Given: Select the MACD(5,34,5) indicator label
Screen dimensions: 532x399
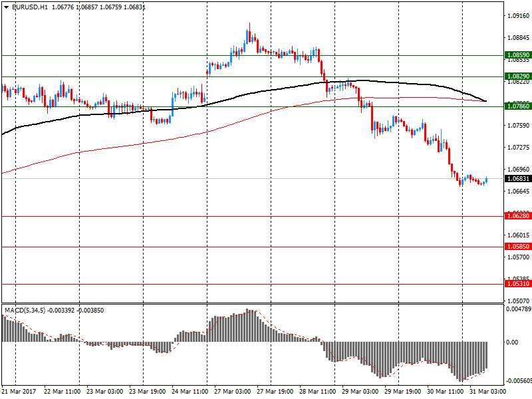Looking at the screenshot, I should (27, 310).
